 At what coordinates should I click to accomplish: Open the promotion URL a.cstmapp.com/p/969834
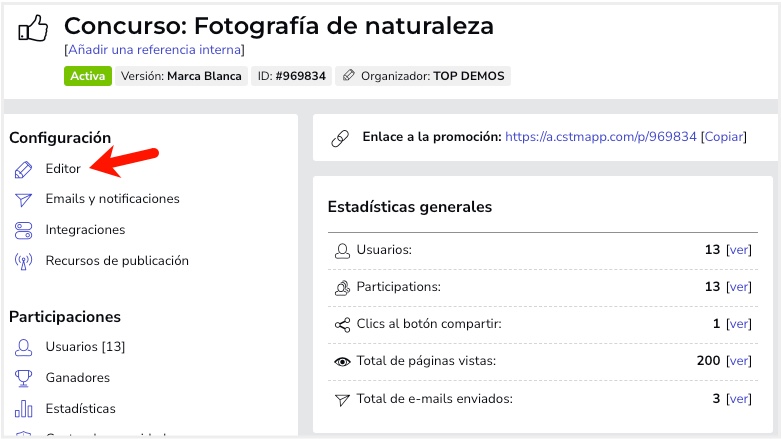[x=601, y=137]
